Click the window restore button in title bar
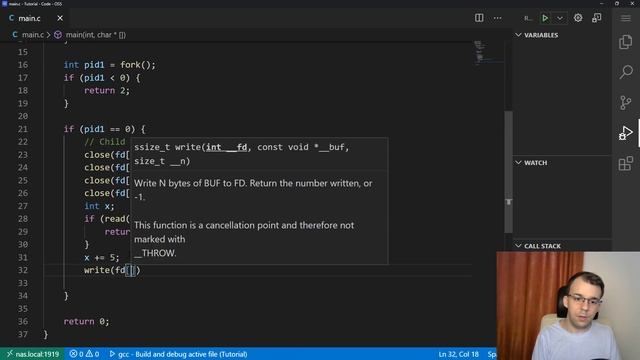640x360 pixels. point(617,3)
